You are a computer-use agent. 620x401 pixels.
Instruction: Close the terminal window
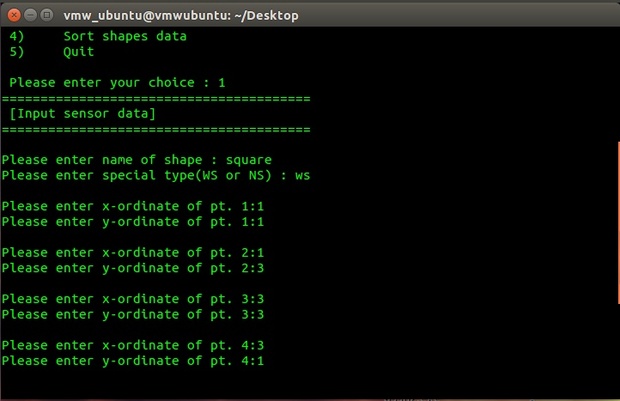(14, 15)
